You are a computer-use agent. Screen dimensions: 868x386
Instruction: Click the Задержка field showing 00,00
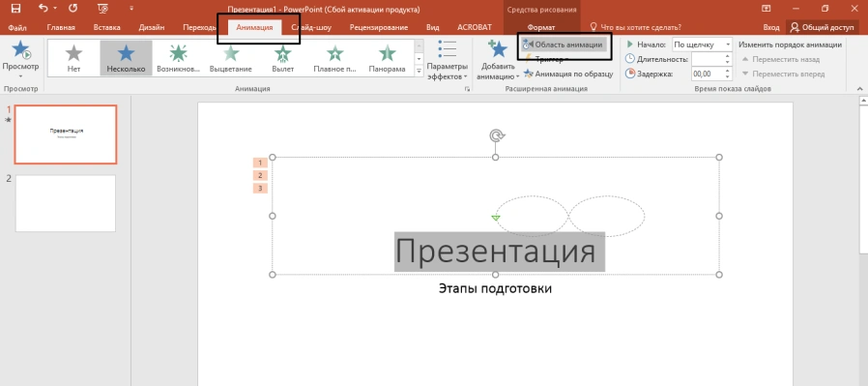708,74
